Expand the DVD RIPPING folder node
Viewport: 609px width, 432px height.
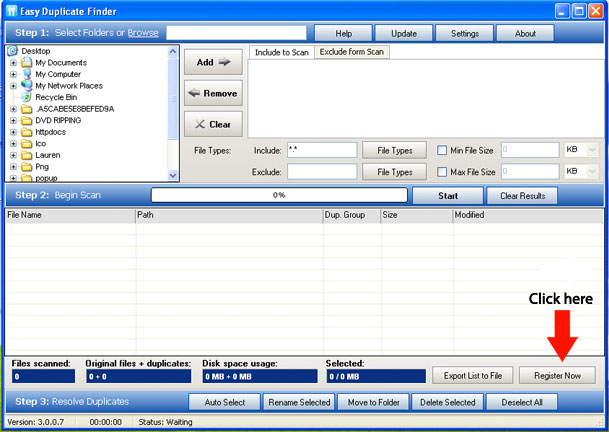click(x=13, y=120)
